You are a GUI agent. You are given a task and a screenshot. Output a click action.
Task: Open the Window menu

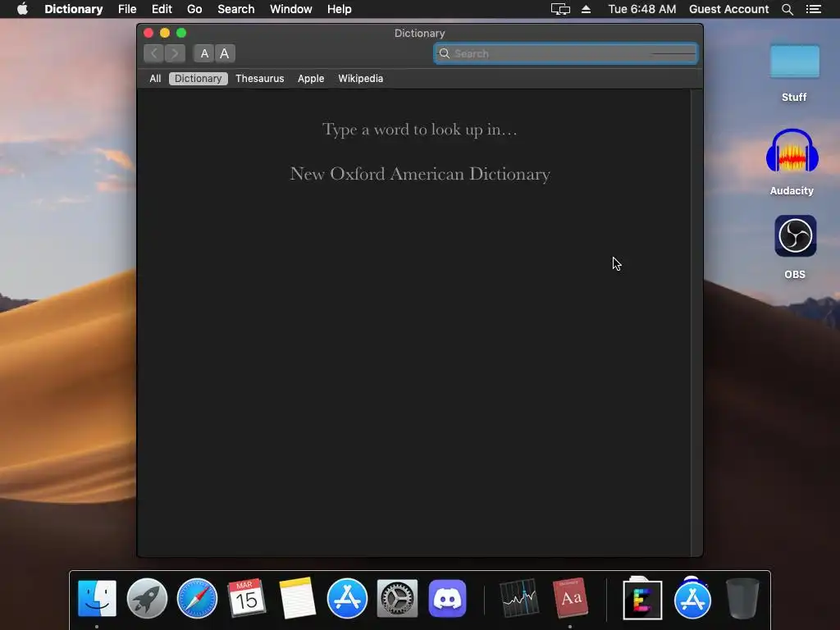coord(291,9)
